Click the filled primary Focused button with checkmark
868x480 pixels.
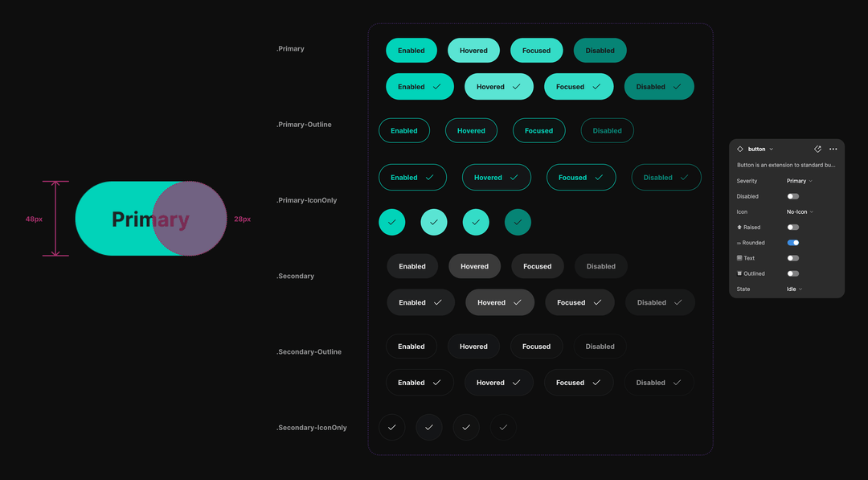coord(579,87)
